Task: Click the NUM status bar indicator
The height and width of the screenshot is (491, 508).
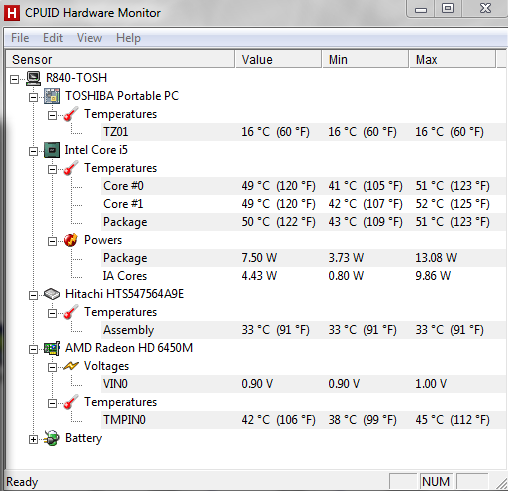Action: tap(436, 482)
